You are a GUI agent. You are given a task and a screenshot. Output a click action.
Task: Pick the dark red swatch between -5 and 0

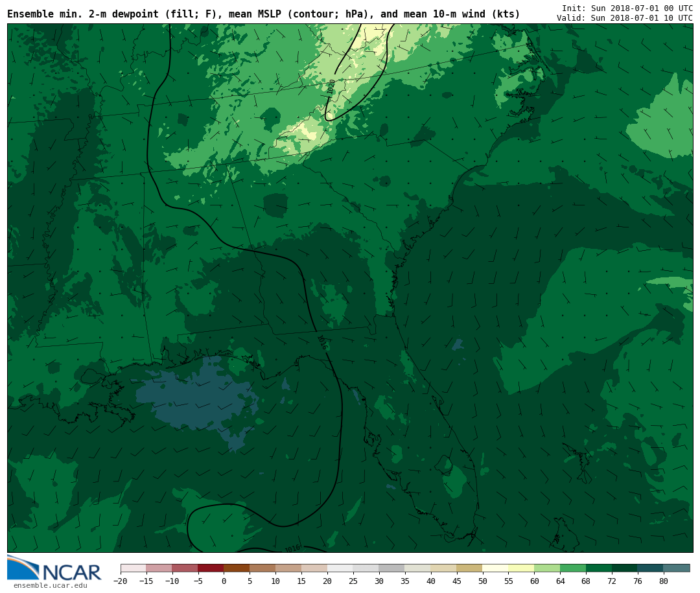click(x=211, y=568)
